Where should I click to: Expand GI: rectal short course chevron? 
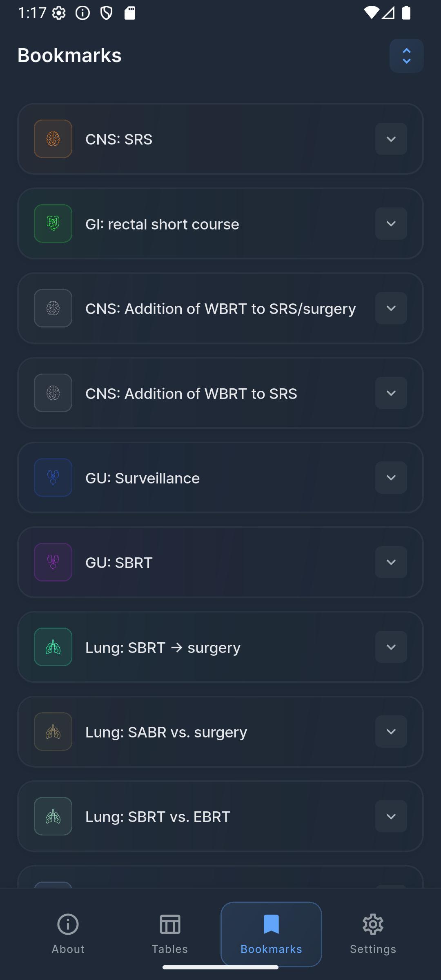[x=391, y=223]
